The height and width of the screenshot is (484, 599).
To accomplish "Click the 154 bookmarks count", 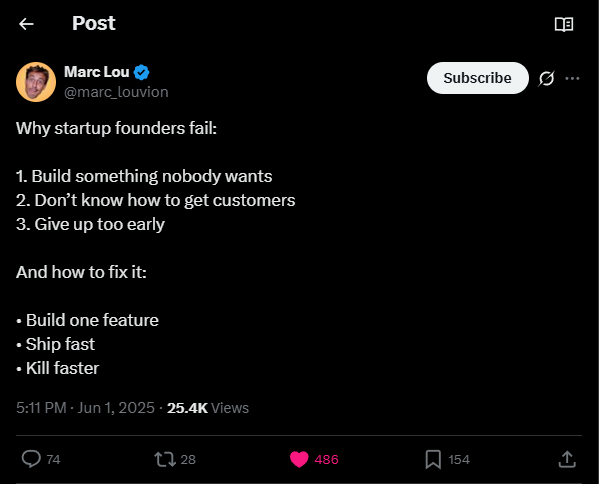I will pyautogui.click(x=459, y=459).
